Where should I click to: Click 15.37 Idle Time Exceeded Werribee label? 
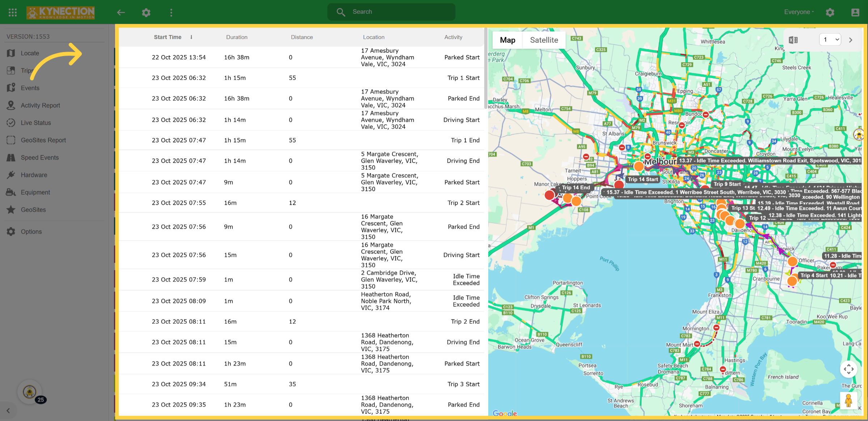pos(696,192)
